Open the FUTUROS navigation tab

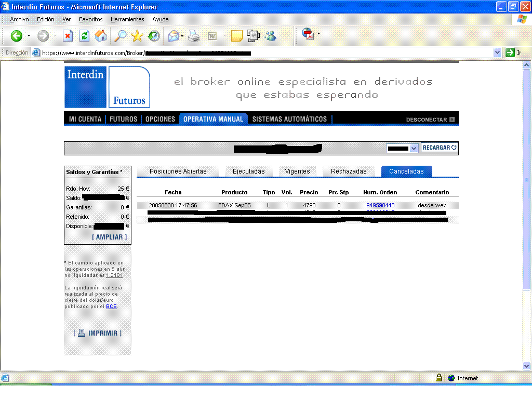[124, 119]
